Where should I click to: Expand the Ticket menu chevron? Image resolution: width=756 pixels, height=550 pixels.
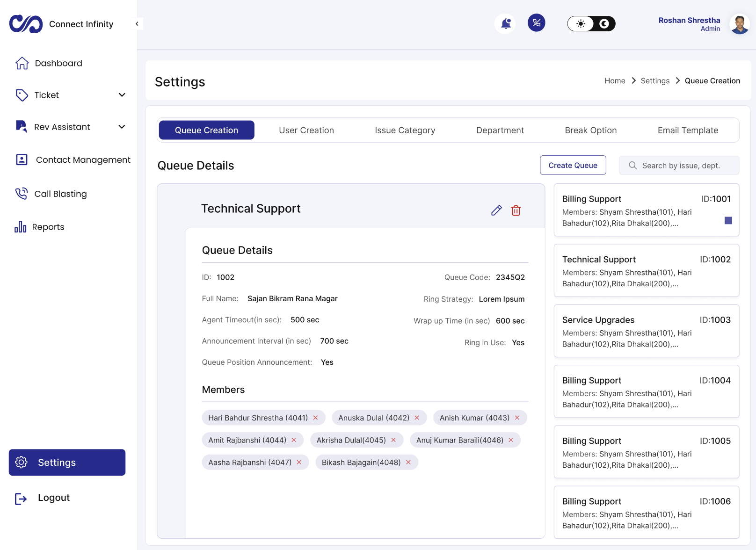point(122,95)
